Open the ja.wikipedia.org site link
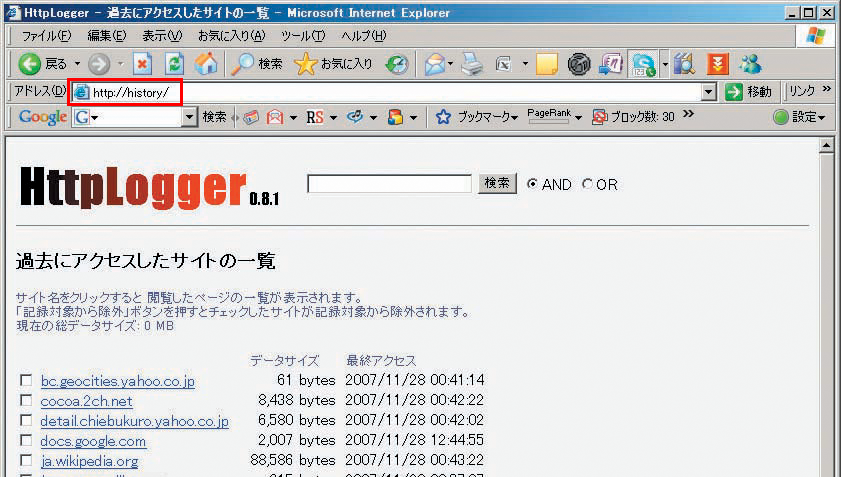Image resolution: width=841 pixels, height=477 pixels. pyautogui.click(x=90, y=461)
